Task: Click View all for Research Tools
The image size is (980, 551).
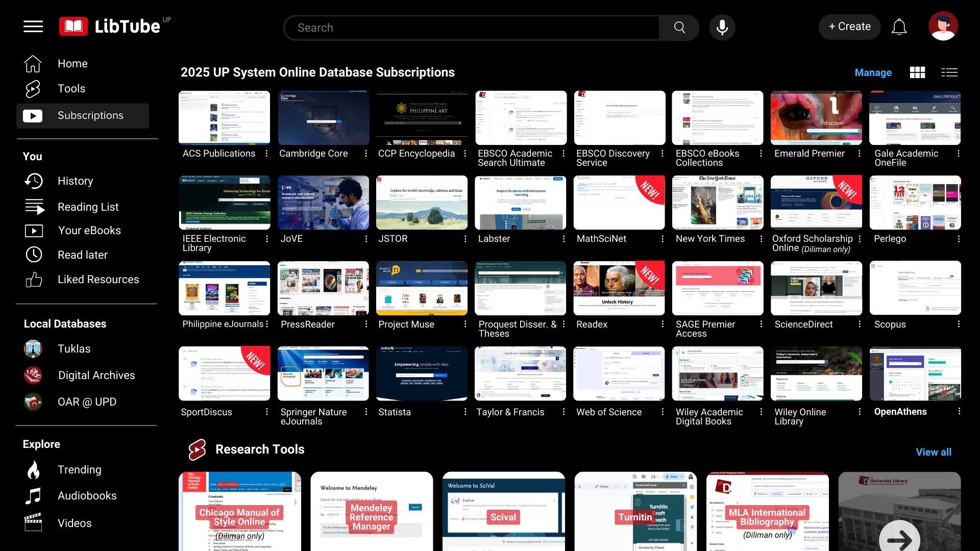Action: click(x=933, y=452)
